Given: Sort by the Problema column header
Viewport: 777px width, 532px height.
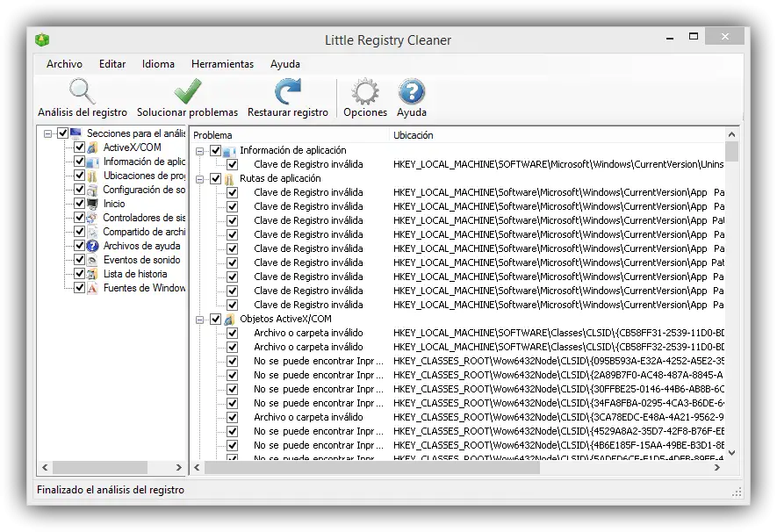Looking at the screenshot, I should pos(290,135).
